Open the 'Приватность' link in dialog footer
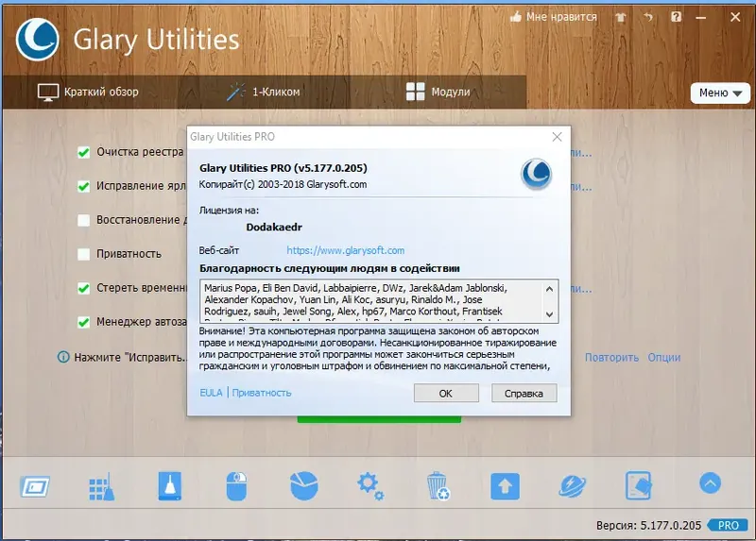 262,393
